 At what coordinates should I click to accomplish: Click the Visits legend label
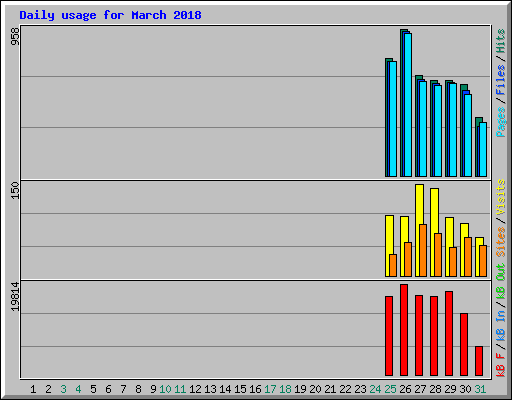501,197
